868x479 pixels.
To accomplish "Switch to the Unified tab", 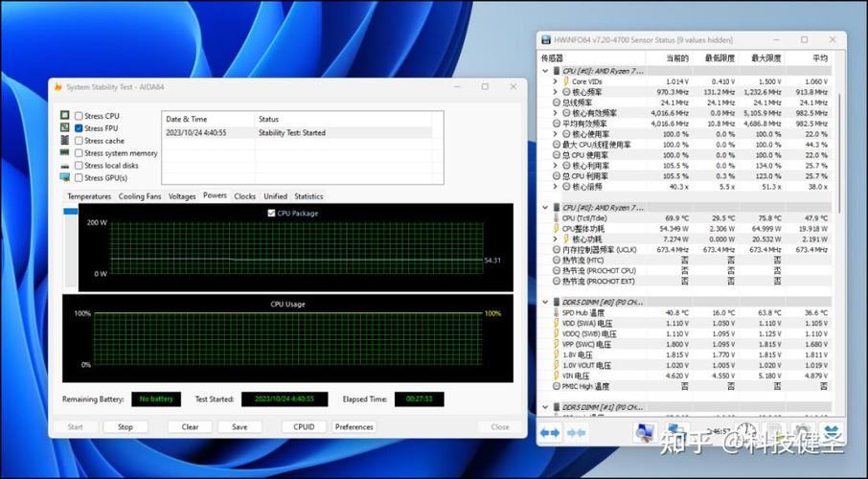I will 275,196.
